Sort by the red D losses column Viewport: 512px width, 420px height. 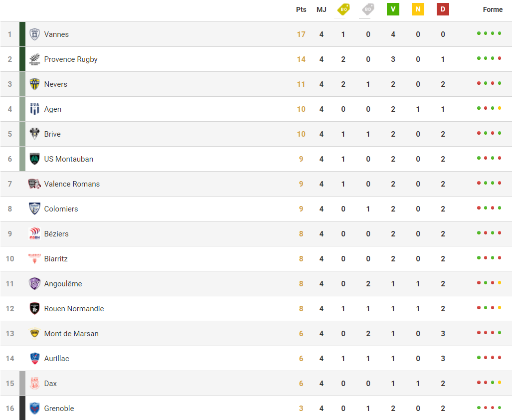[x=443, y=9]
